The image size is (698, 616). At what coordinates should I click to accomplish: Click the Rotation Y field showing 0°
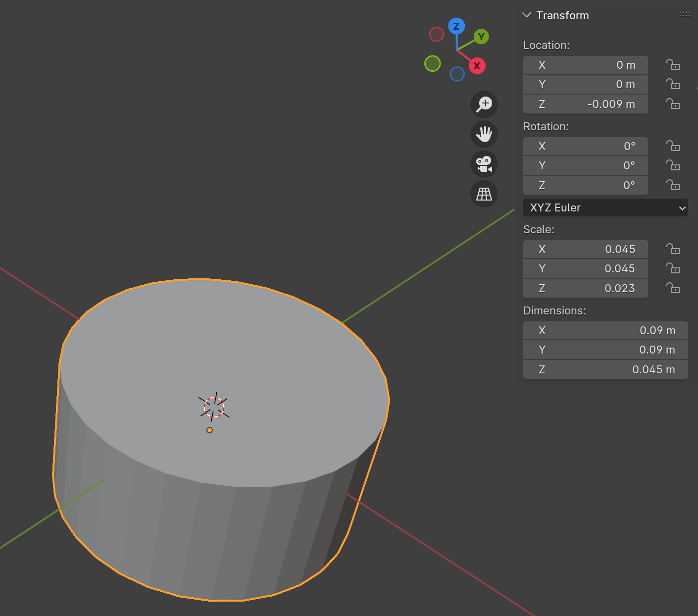(x=586, y=165)
